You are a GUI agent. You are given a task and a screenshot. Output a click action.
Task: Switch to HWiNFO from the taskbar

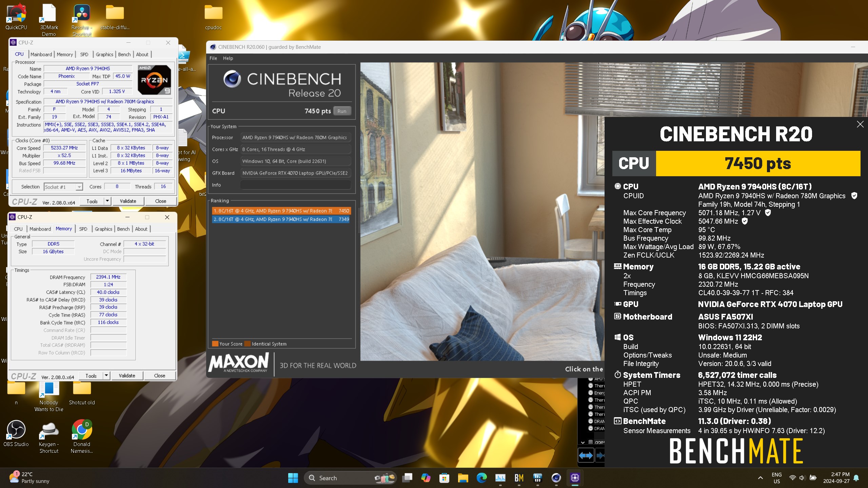pyautogui.click(x=537, y=478)
